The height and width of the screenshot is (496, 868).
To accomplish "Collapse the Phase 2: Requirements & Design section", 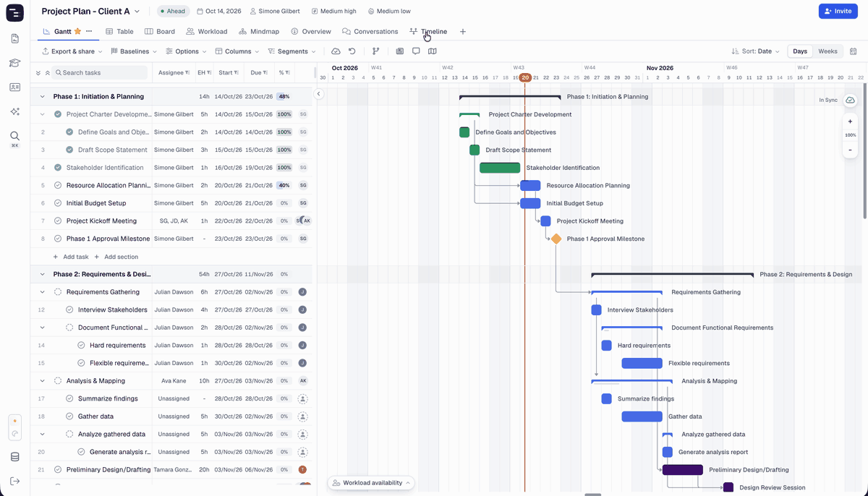I will [x=42, y=274].
